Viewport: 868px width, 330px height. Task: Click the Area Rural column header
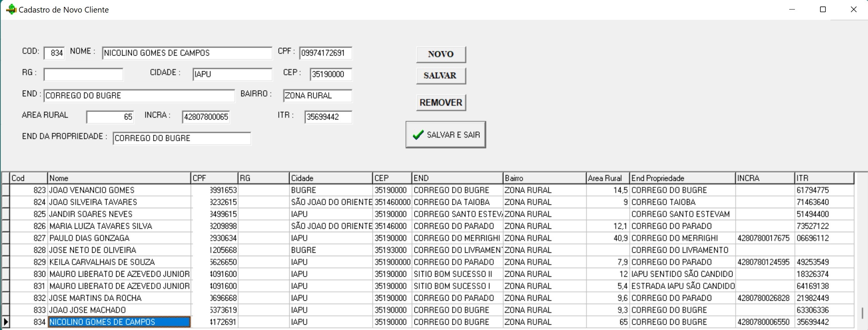[607, 178]
